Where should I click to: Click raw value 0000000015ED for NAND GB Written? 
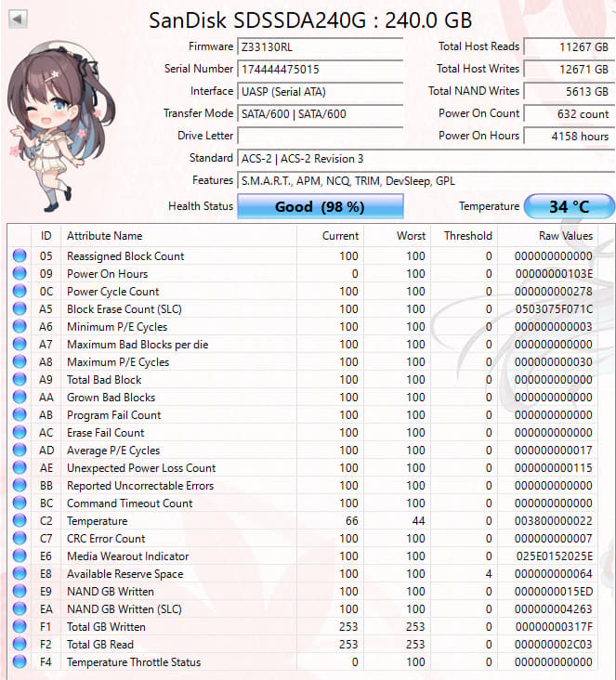click(x=554, y=592)
